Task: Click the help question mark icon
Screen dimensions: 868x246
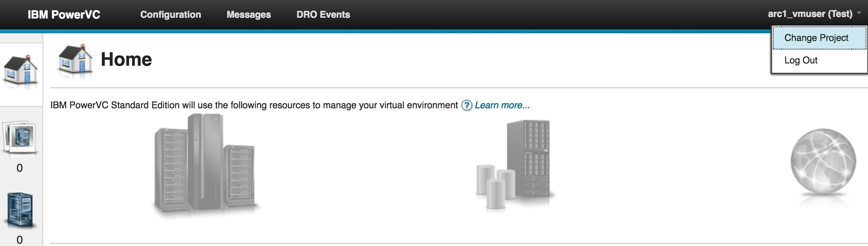Action: pyautogui.click(x=467, y=105)
